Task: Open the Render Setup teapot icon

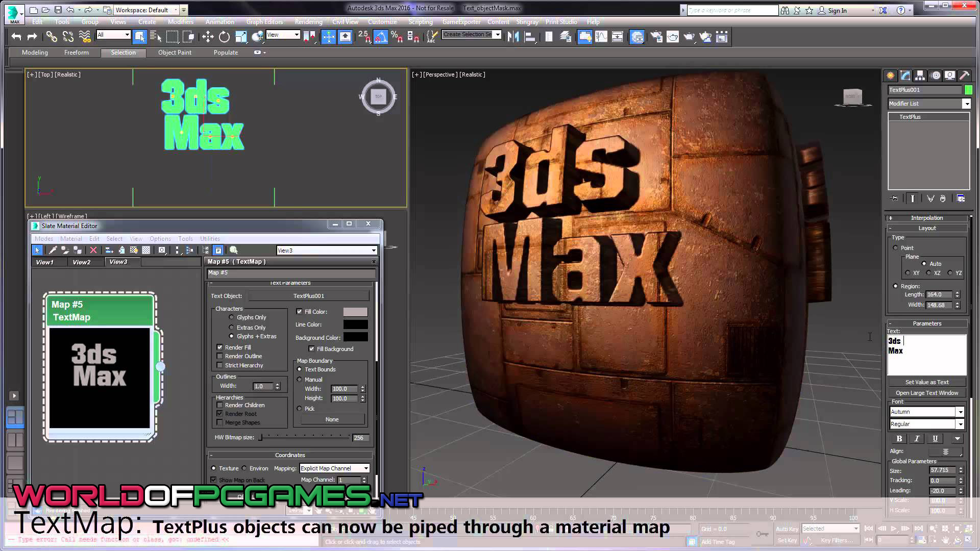Action: coord(656,36)
